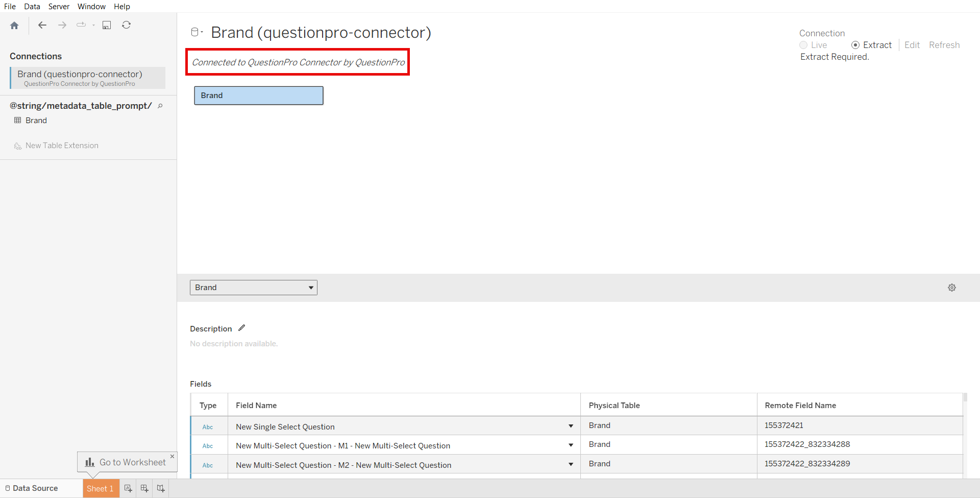
Task: Click the Abc type icon for the M2 field
Action: [208, 465]
